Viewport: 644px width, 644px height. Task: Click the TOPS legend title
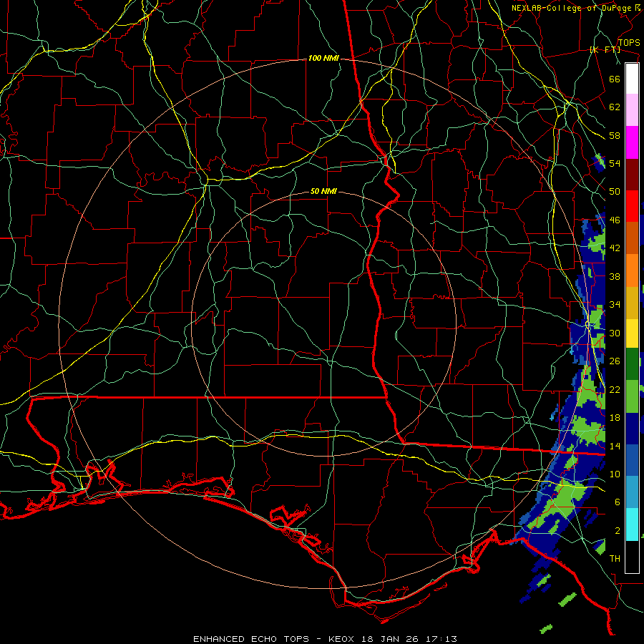(x=629, y=42)
